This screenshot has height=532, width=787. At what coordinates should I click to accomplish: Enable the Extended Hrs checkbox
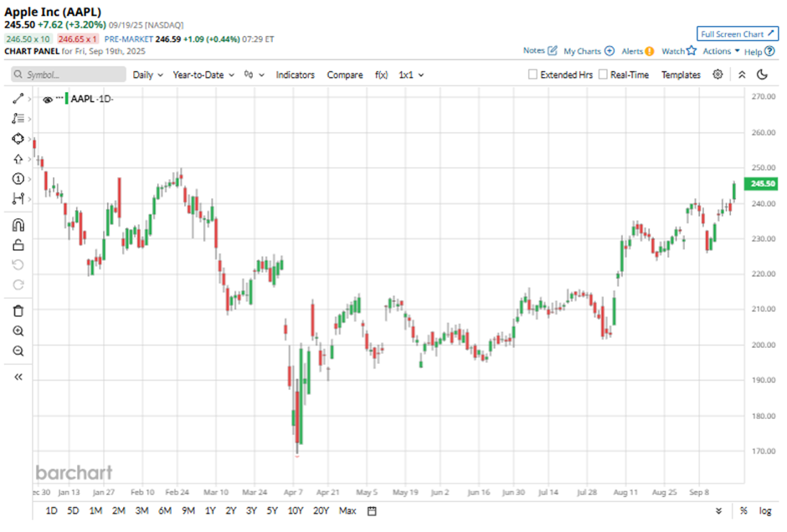pos(532,74)
